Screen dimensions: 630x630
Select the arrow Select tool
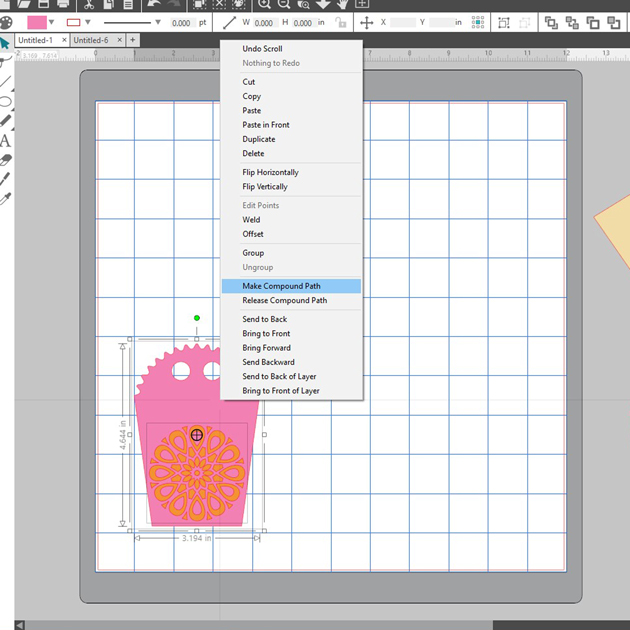(x=5, y=43)
